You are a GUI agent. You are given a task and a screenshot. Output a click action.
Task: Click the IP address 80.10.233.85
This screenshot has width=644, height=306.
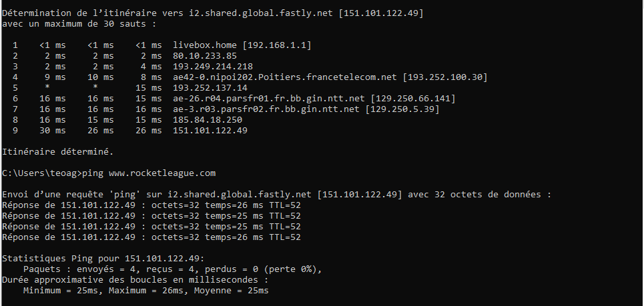pyautogui.click(x=205, y=56)
